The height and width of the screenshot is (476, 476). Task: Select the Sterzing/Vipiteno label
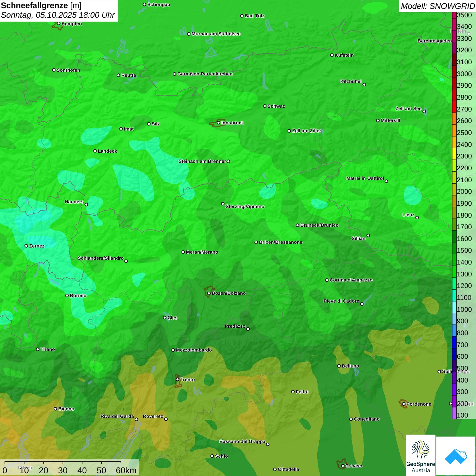click(x=245, y=206)
